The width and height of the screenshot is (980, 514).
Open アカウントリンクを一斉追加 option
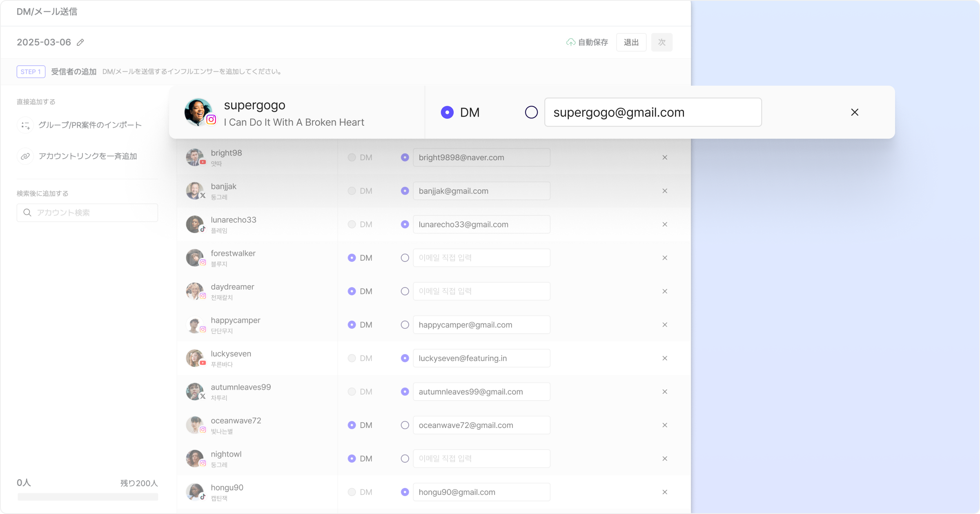pos(87,156)
